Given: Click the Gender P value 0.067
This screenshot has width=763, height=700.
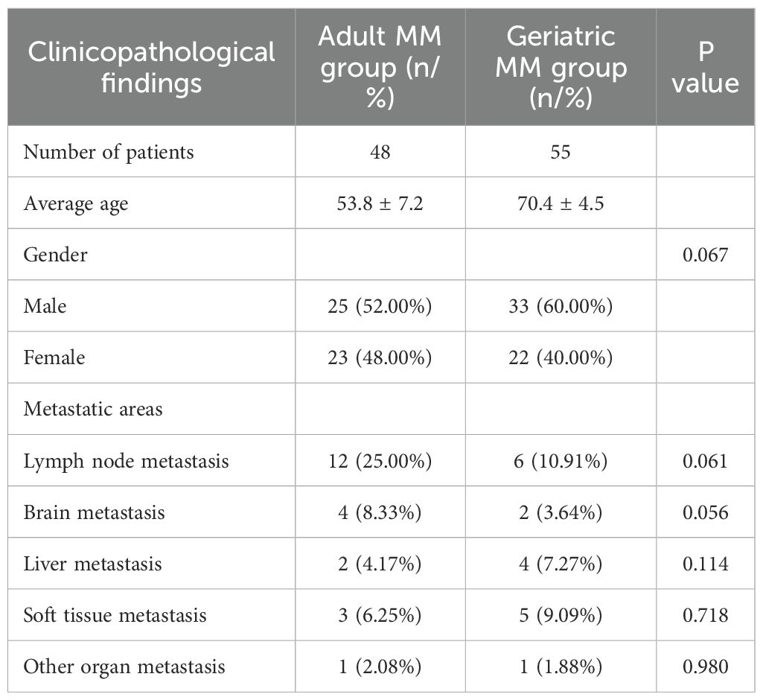Looking at the screenshot, I should [704, 255].
